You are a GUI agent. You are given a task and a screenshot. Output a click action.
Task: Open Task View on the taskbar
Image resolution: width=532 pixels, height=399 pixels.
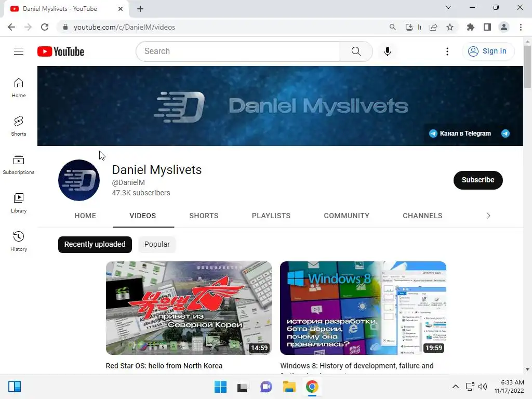[x=242, y=387]
